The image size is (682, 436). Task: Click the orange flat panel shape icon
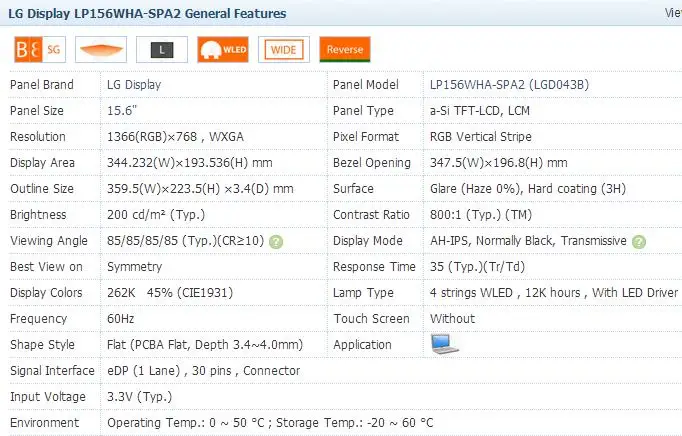pyautogui.click(x=101, y=50)
